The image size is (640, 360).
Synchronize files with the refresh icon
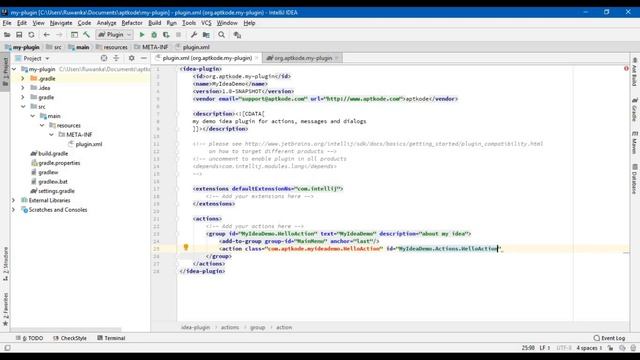pos(31,35)
